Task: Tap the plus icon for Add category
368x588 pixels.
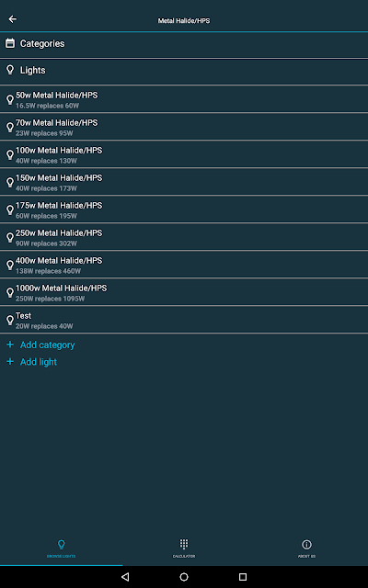Action: 10,345
